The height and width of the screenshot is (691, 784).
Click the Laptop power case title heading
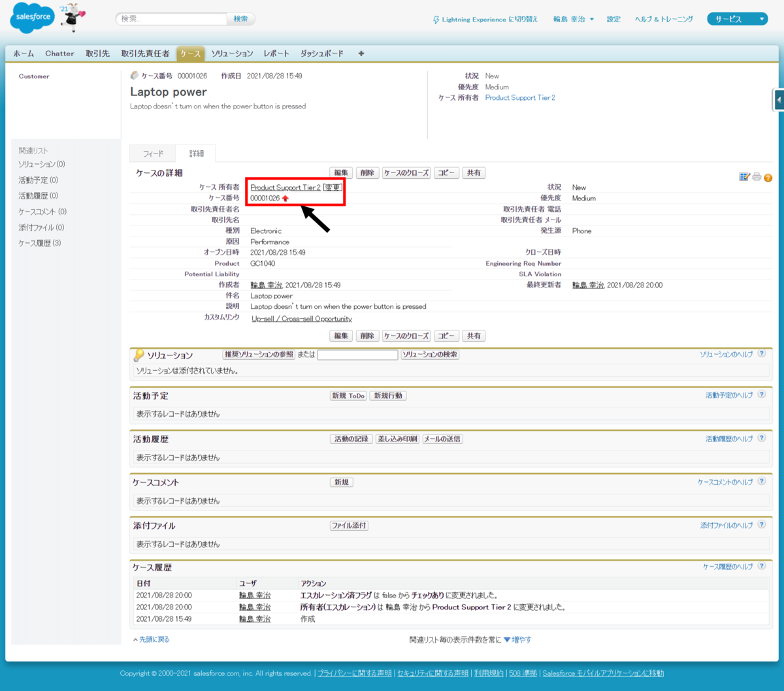point(169,92)
